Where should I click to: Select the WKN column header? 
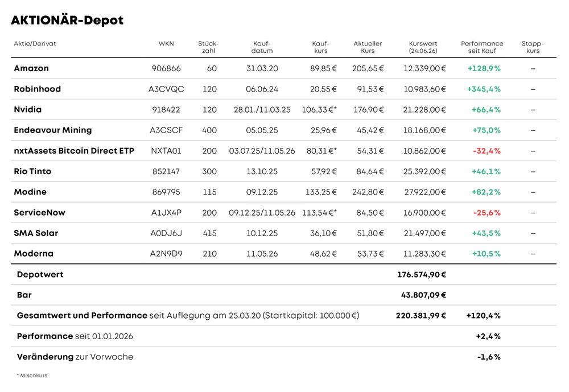(166, 44)
